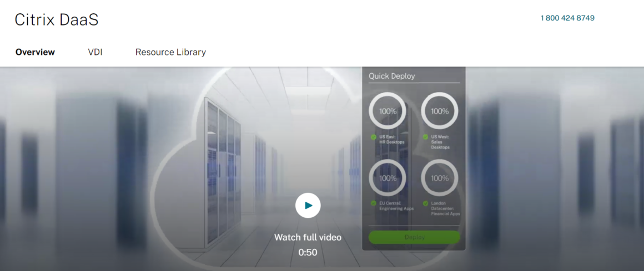Switch to the VDI tab

(95, 52)
